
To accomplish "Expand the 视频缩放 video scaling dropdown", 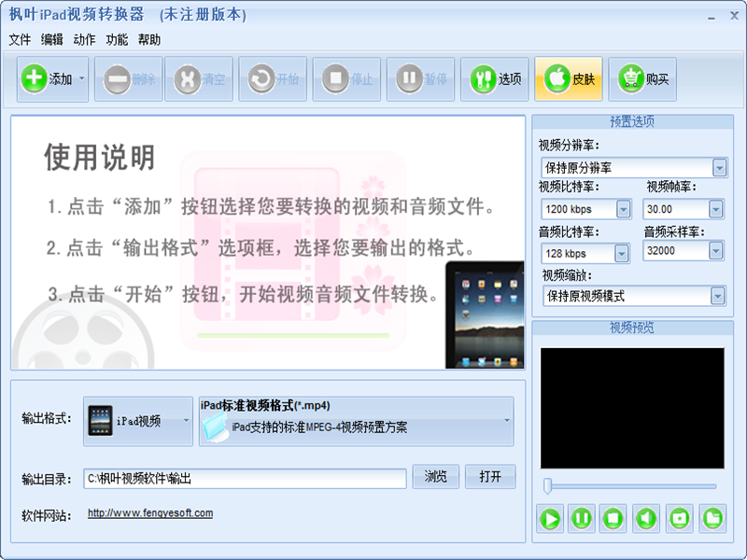I will click(x=719, y=297).
